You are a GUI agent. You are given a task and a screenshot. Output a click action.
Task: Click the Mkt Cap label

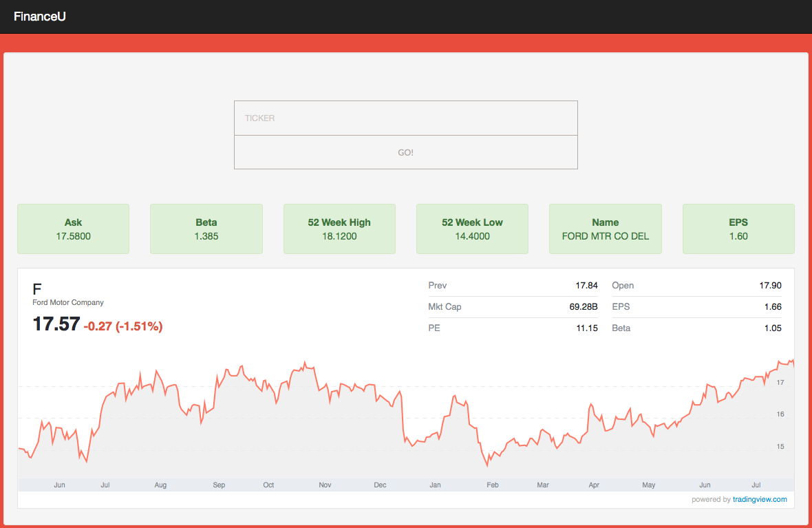pos(445,307)
